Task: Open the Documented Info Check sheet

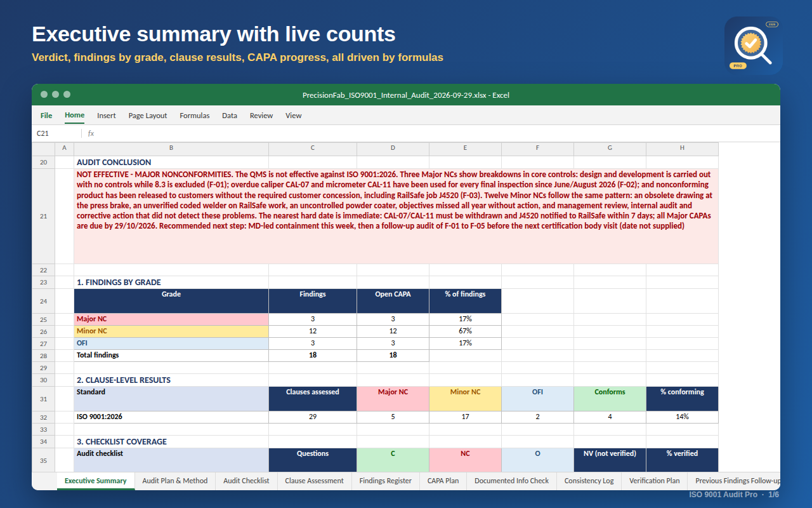Action: pos(511,481)
